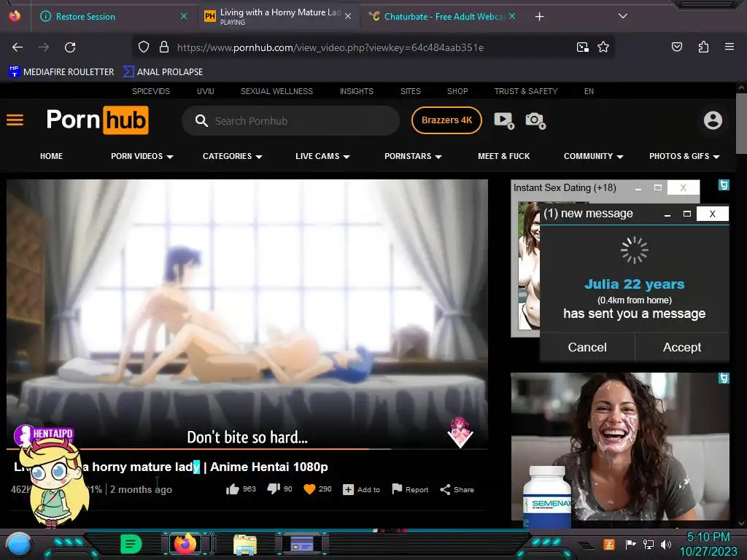Open the MEET & FUCK menu item
The width and height of the screenshot is (747, 560).
click(x=503, y=156)
